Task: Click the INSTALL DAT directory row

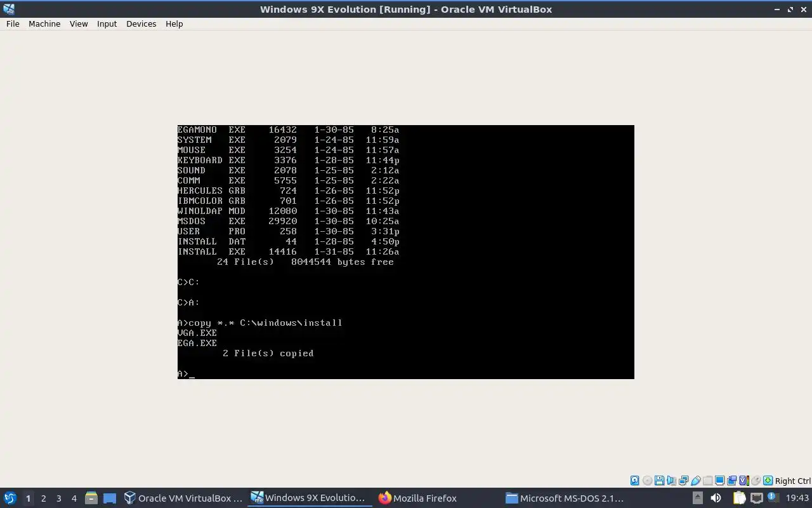Action: pyautogui.click(x=288, y=241)
